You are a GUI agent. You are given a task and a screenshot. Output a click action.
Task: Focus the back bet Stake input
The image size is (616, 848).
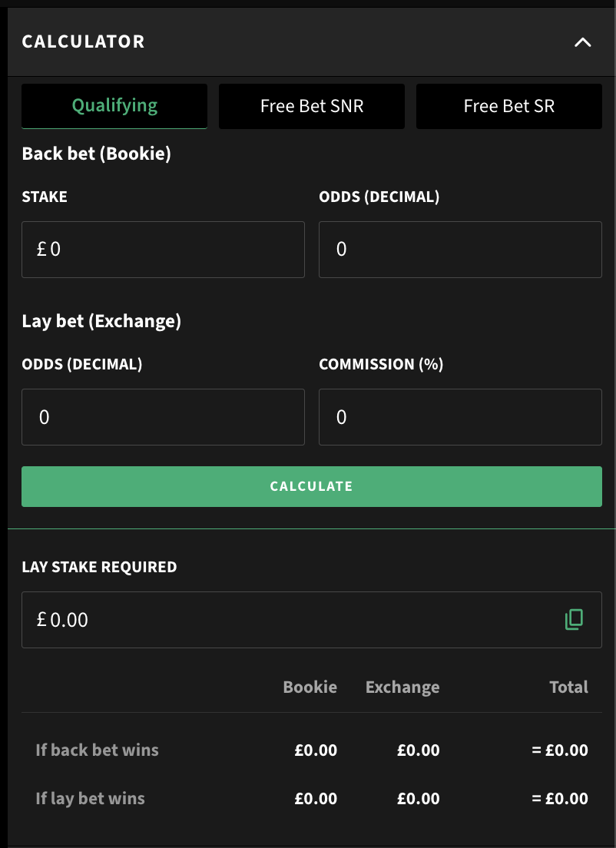pos(163,250)
